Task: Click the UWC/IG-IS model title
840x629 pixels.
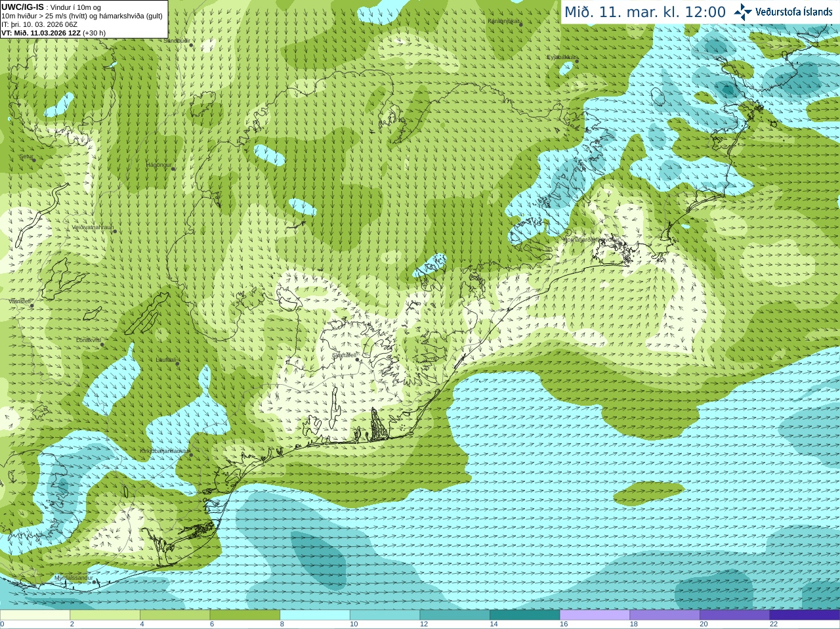Action: pyautogui.click(x=23, y=7)
